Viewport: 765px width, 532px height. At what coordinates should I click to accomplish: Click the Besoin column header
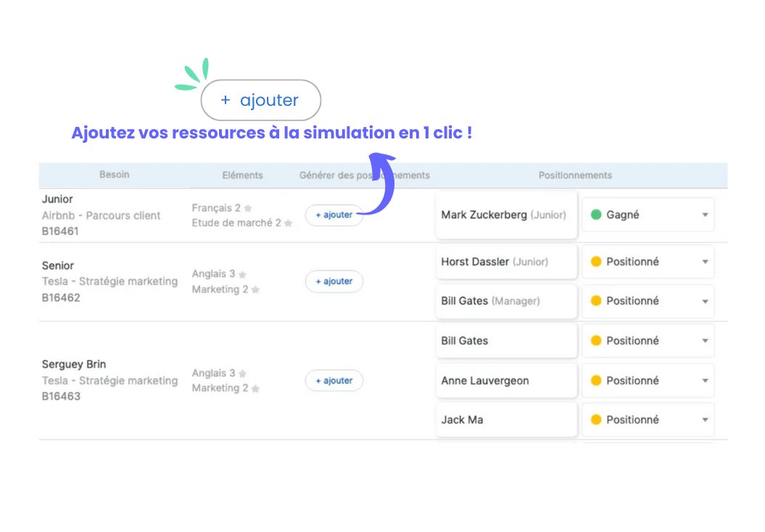pos(115,175)
